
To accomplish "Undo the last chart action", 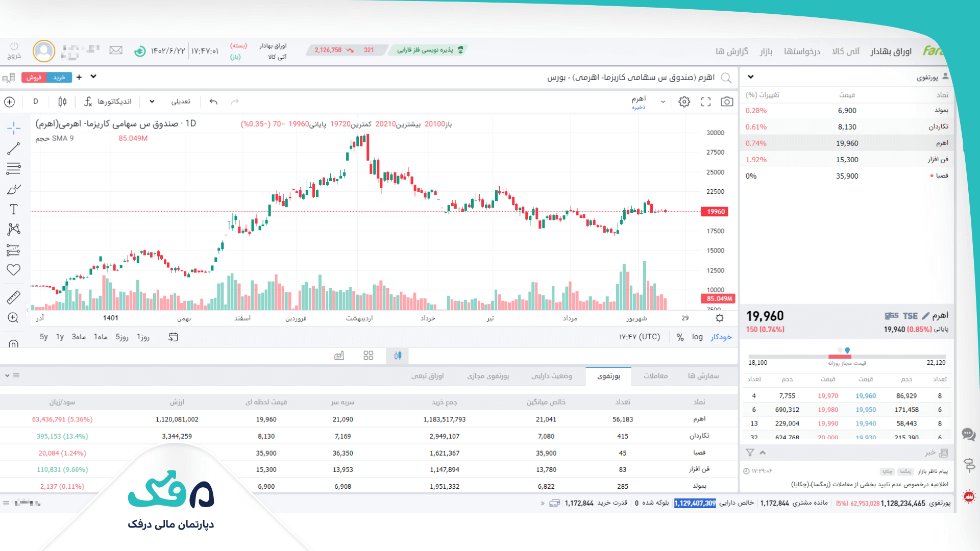I will (213, 102).
